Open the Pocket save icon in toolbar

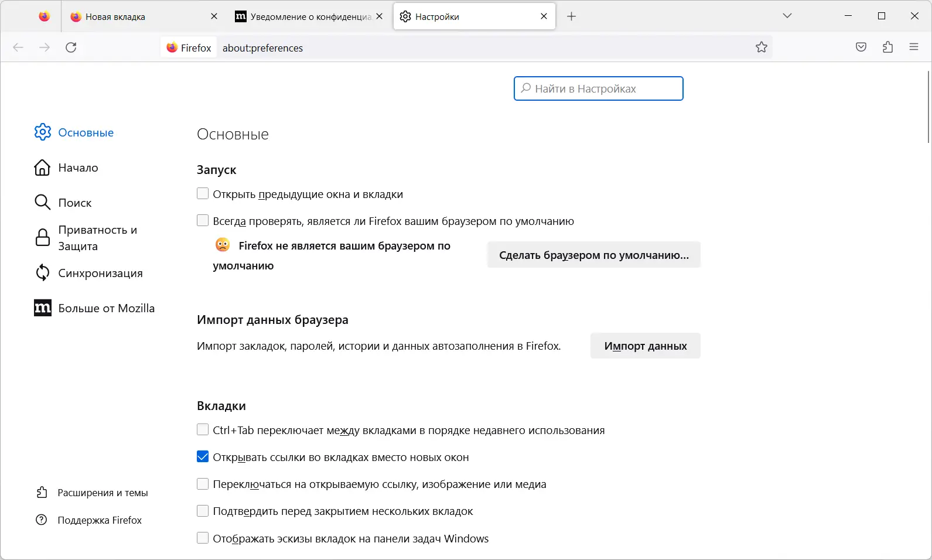click(861, 47)
